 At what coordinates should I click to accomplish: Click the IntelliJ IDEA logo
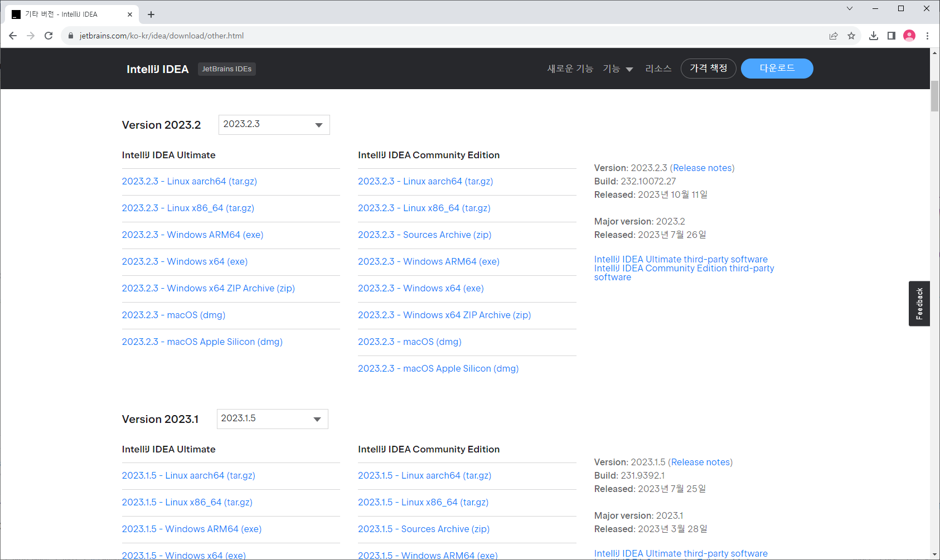[157, 69]
